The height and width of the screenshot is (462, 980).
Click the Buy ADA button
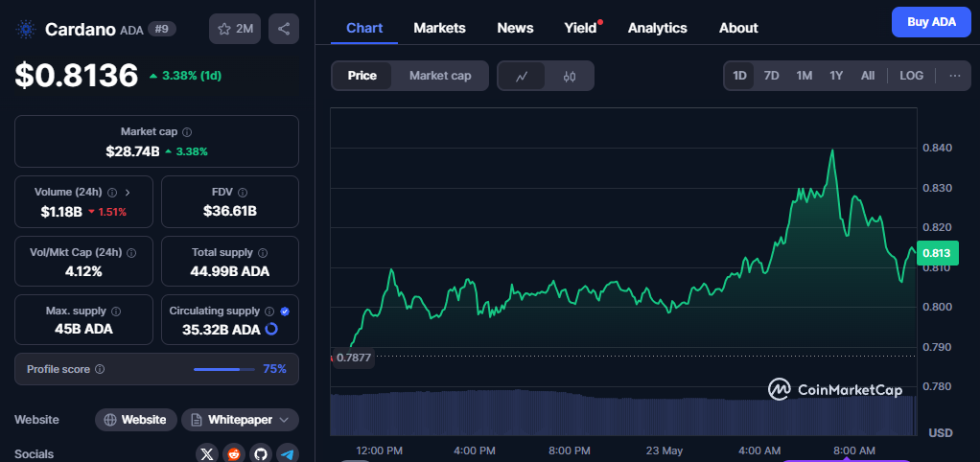pyautogui.click(x=931, y=22)
